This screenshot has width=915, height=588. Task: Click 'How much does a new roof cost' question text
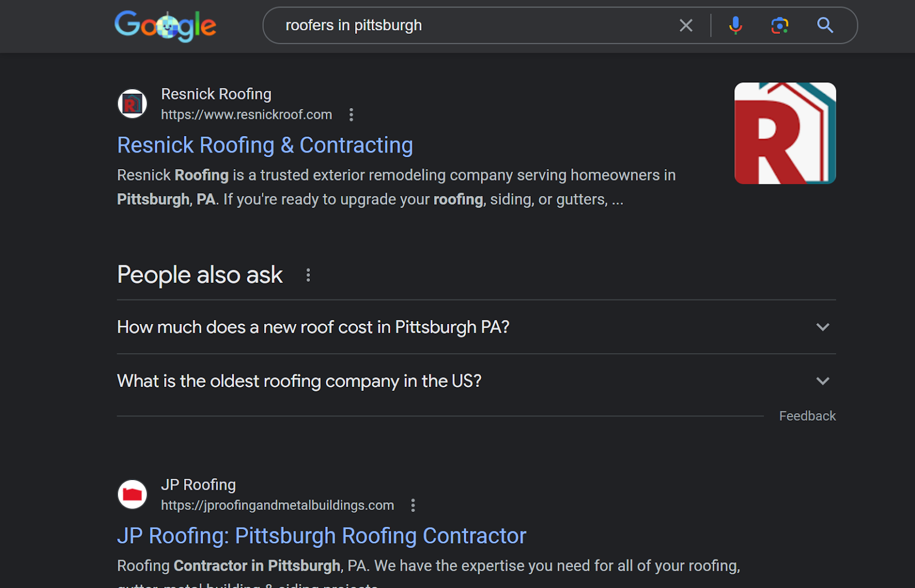click(x=313, y=327)
